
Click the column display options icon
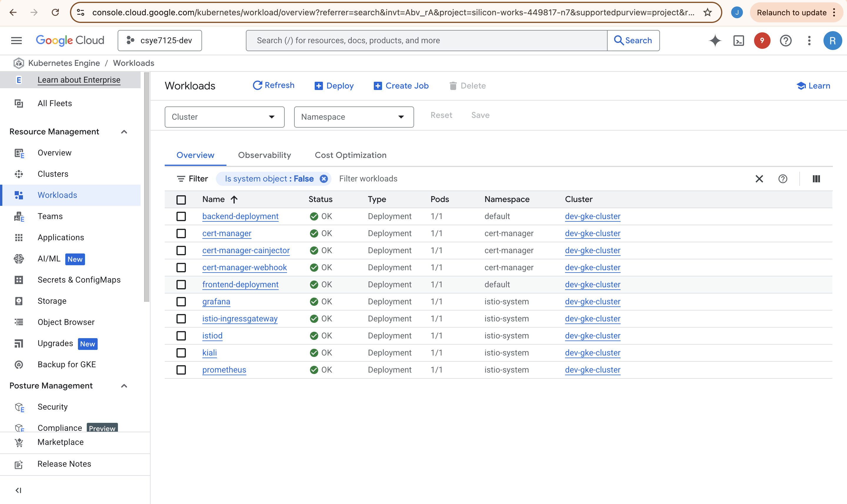pos(816,179)
